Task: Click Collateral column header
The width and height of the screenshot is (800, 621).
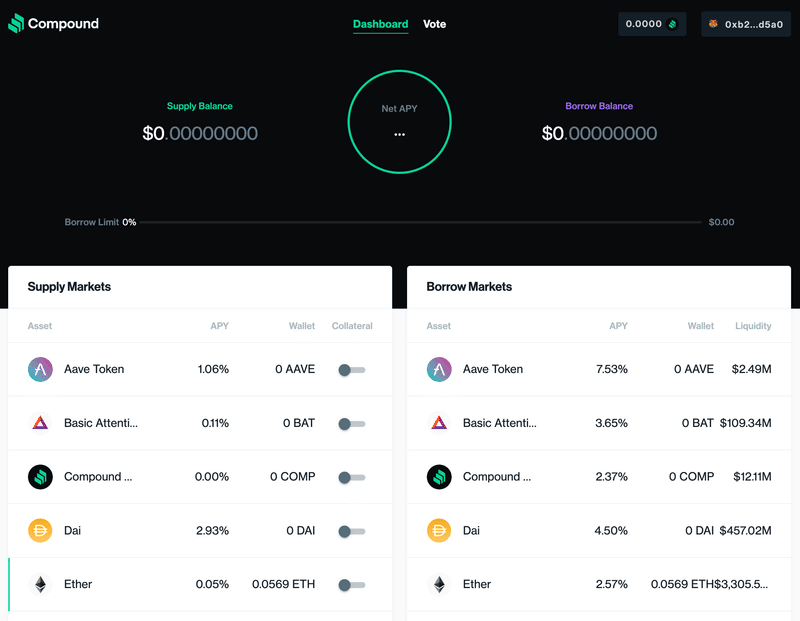Action: pos(352,326)
